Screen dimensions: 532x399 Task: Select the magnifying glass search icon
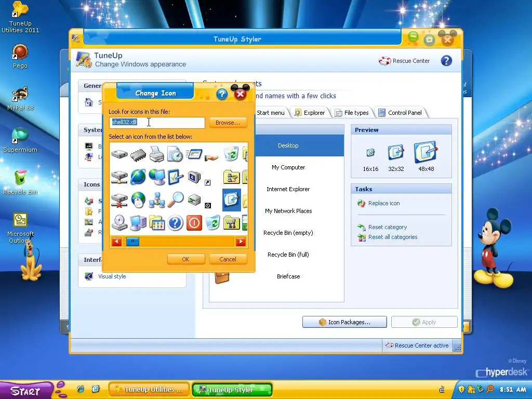click(176, 199)
